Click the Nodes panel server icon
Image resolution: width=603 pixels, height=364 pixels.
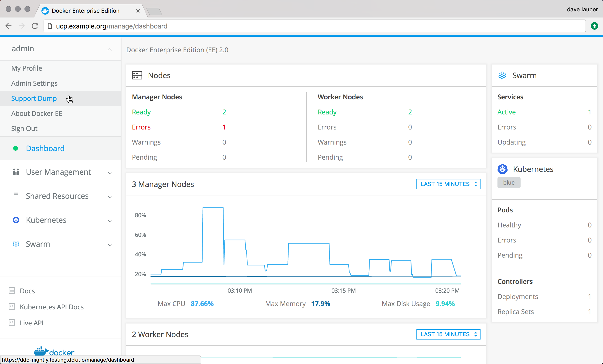click(137, 75)
